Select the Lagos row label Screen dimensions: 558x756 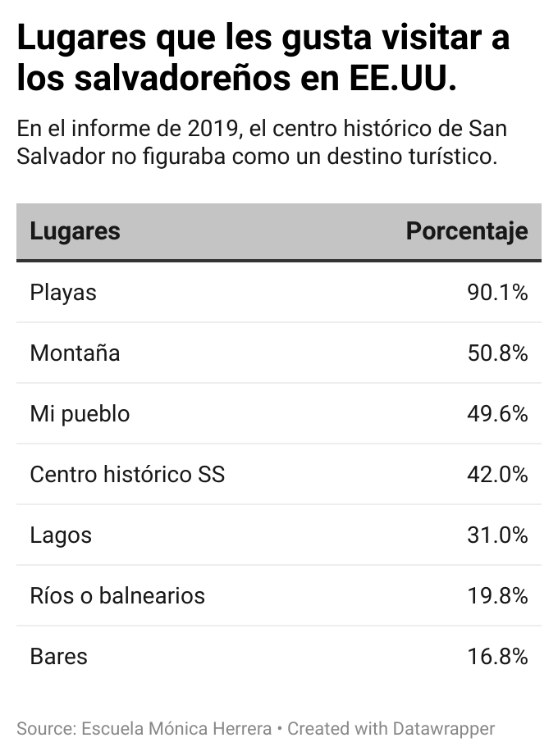point(61,535)
